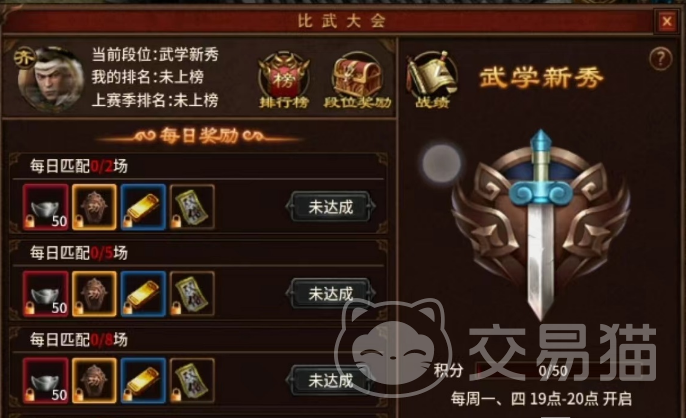This screenshot has height=418, width=686.
Task: Select gold bar reward in 0/5 row
Action: 144,294
